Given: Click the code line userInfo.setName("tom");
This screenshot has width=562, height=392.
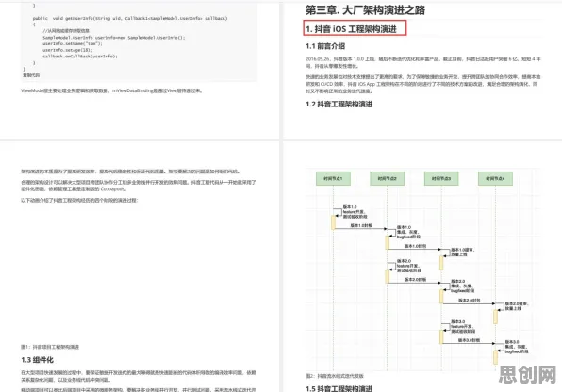Looking at the screenshot, I should [73, 43].
